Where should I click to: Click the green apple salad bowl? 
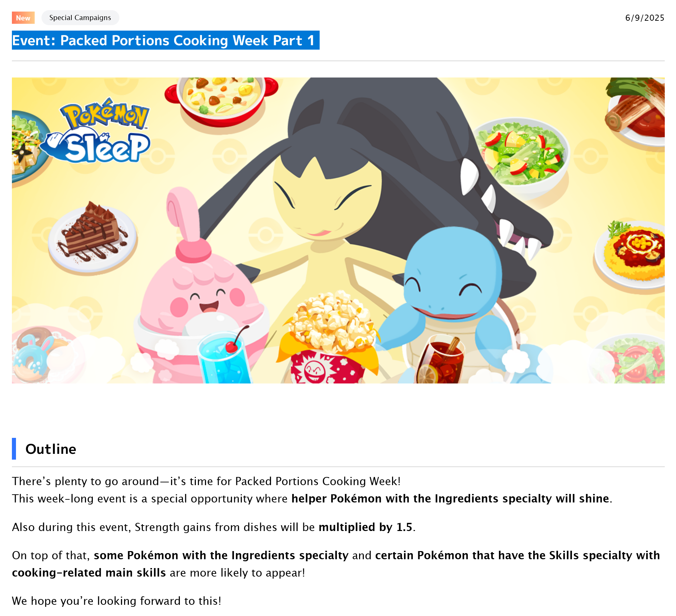coord(520,155)
